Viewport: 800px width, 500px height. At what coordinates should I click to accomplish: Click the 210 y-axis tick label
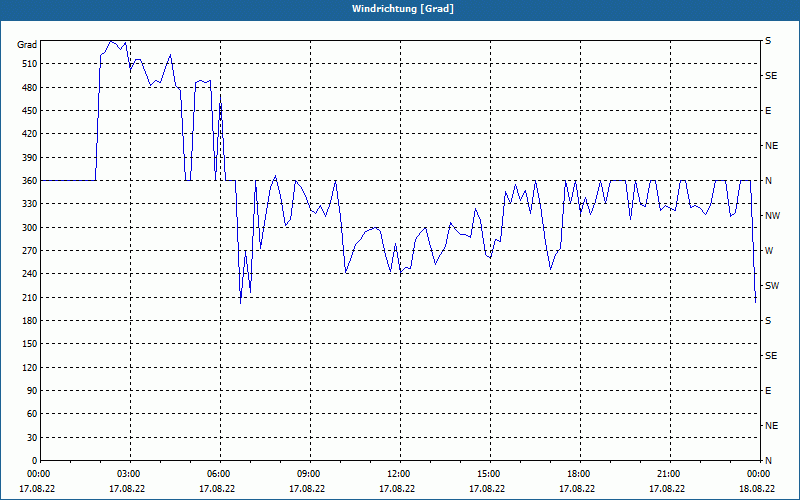coord(30,297)
